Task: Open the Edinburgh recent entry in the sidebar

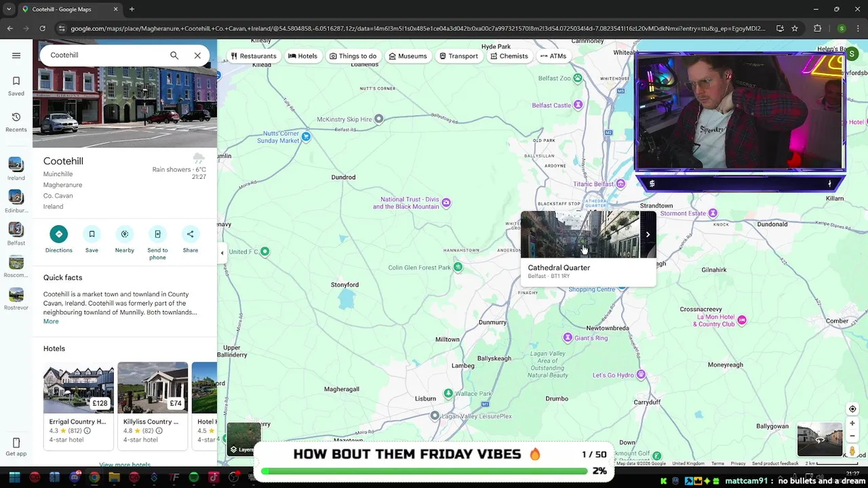Action: pyautogui.click(x=16, y=201)
